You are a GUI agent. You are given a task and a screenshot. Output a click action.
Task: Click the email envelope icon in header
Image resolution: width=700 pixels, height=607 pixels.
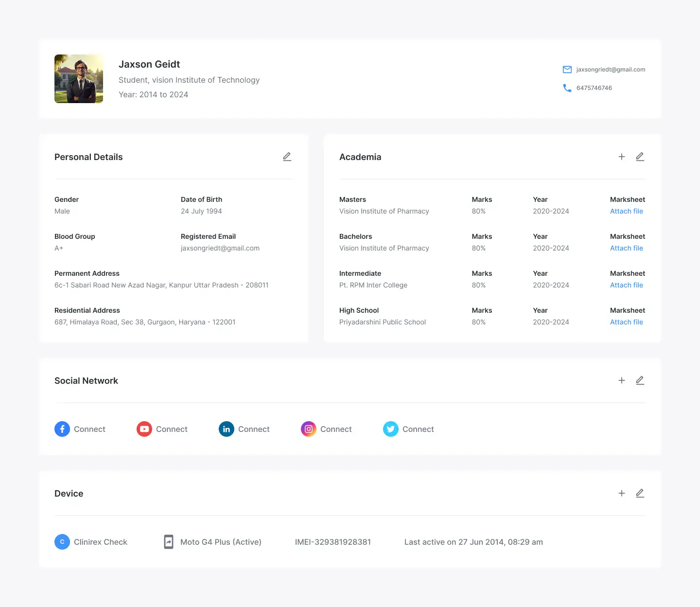point(567,70)
